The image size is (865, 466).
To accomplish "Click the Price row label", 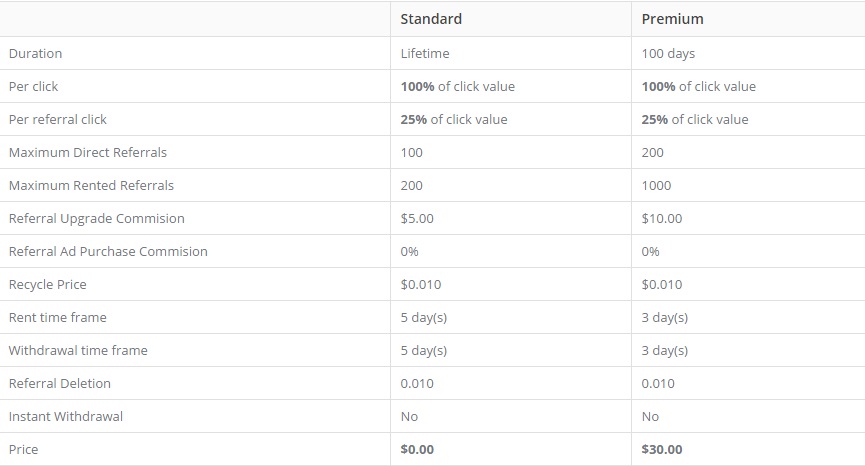I will point(23,449).
